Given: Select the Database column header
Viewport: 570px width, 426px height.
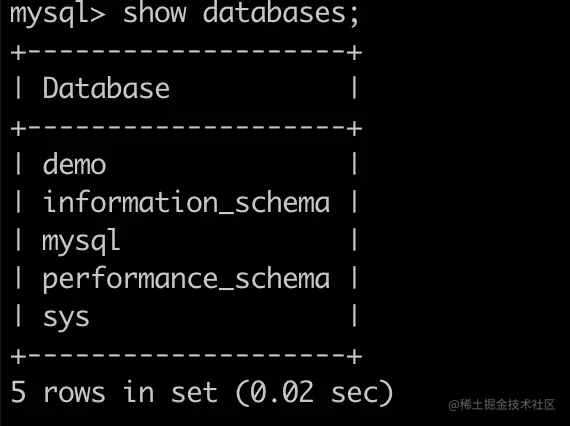Looking at the screenshot, I should tap(106, 88).
